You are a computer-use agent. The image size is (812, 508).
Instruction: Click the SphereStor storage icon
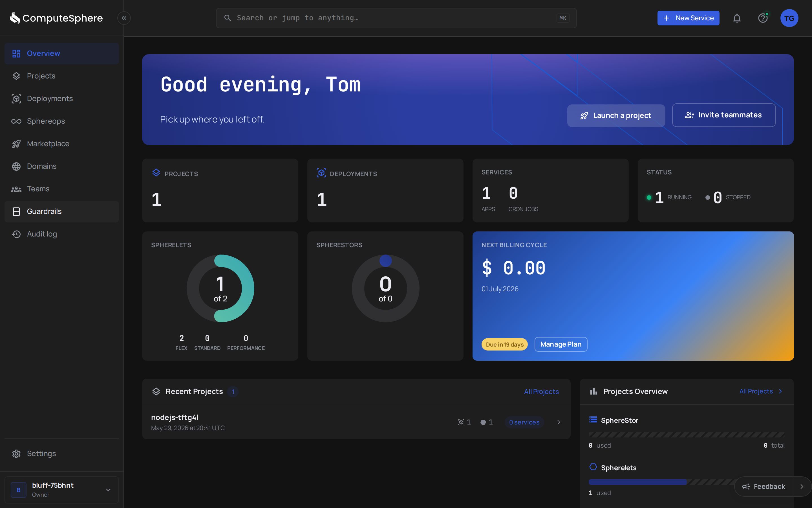click(593, 420)
